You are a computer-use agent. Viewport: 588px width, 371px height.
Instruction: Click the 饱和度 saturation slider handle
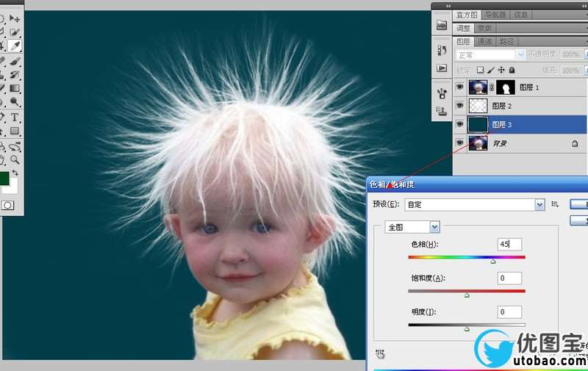pos(467,295)
